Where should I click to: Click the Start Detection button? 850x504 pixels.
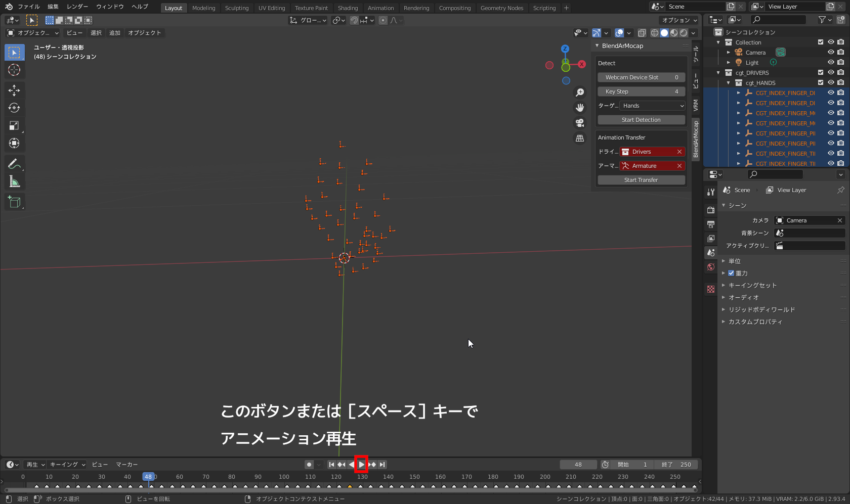641,120
